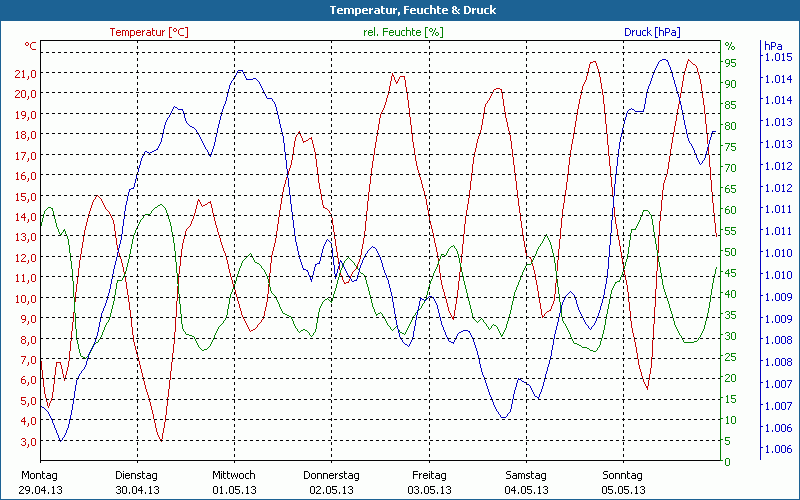Select the Sonntag 05.05.13 date marker

point(623,482)
